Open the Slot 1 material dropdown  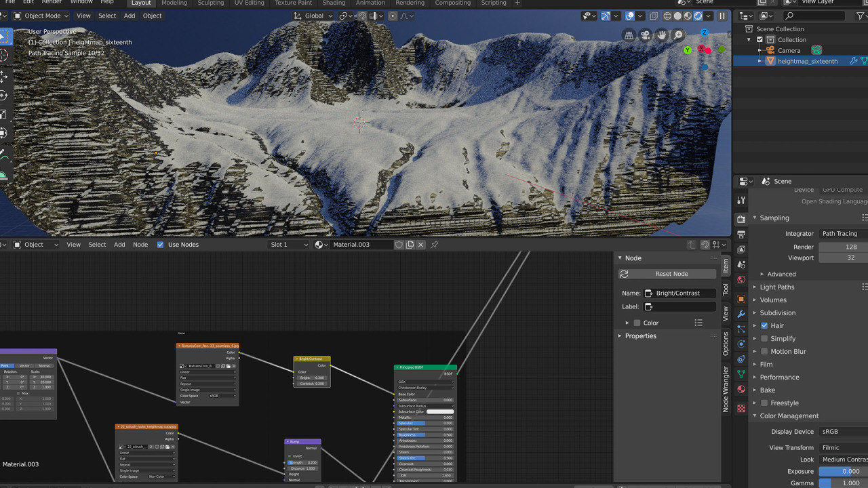tap(289, 245)
